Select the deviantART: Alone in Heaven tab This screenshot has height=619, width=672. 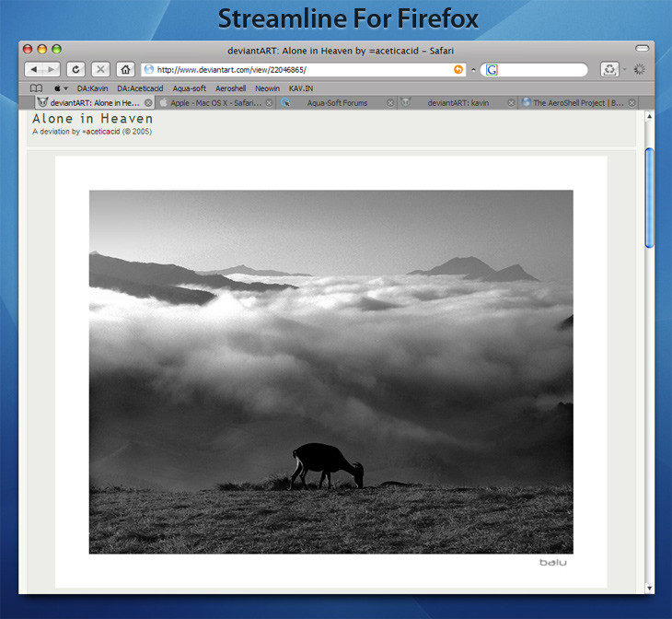pos(94,103)
